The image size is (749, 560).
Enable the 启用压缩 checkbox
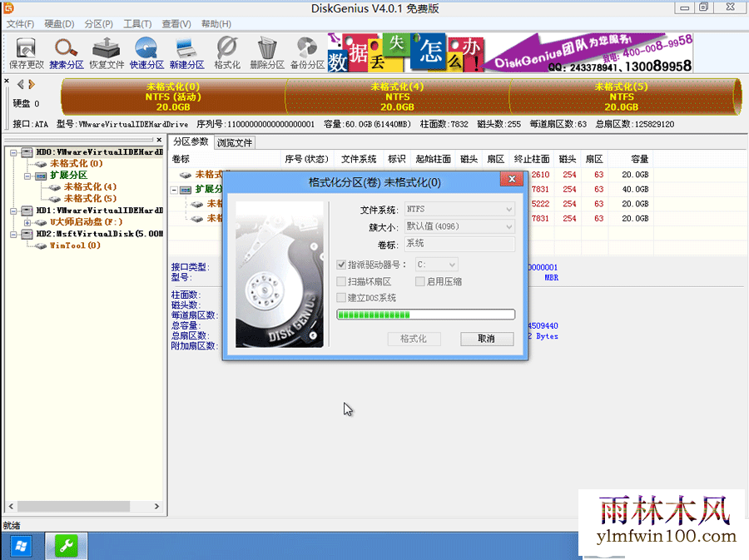coord(420,282)
